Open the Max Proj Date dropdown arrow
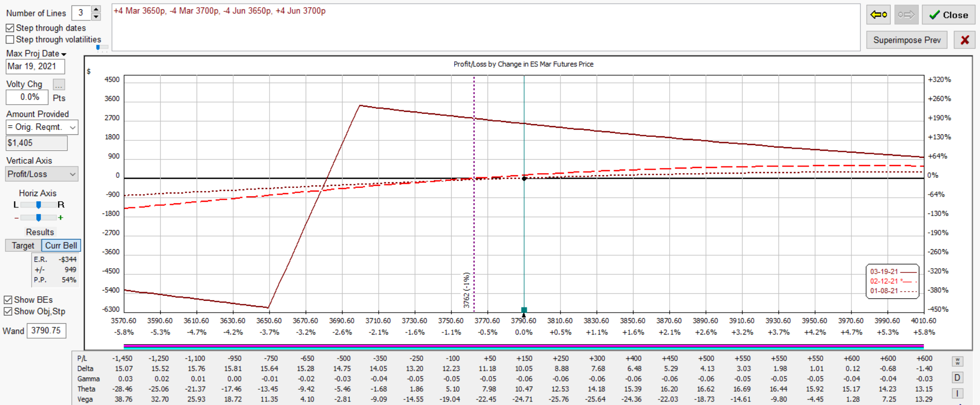980x405 pixels. [x=64, y=54]
